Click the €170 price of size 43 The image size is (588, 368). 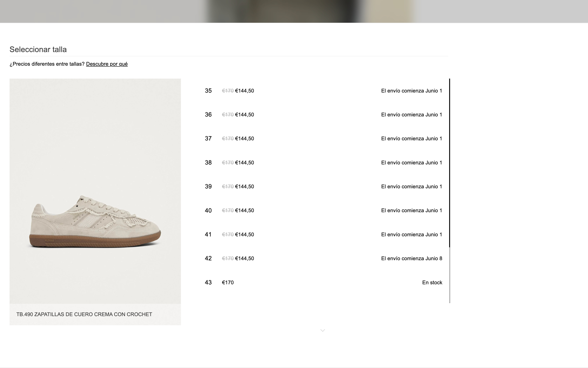click(x=228, y=282)
